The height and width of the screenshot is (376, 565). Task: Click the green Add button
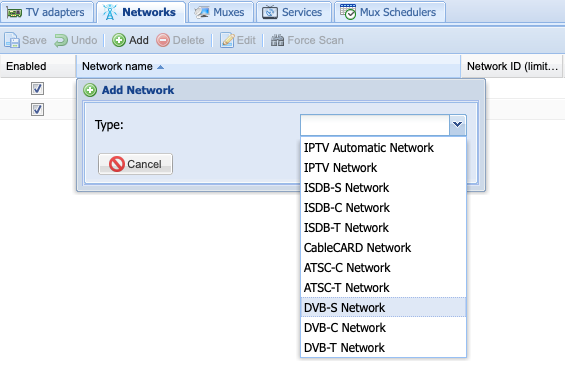point(130,40)
